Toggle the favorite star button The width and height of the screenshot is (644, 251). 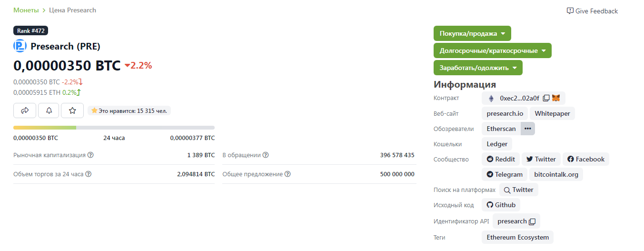coord(72,110)
